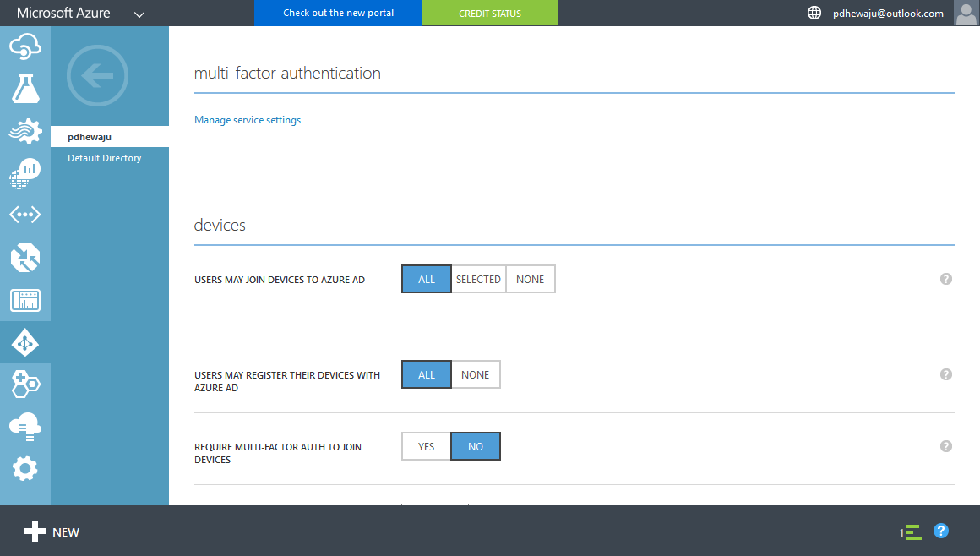Choose NO for multi-factor auth requirement
The image size is (980, 556).
[x=476, y=446]
